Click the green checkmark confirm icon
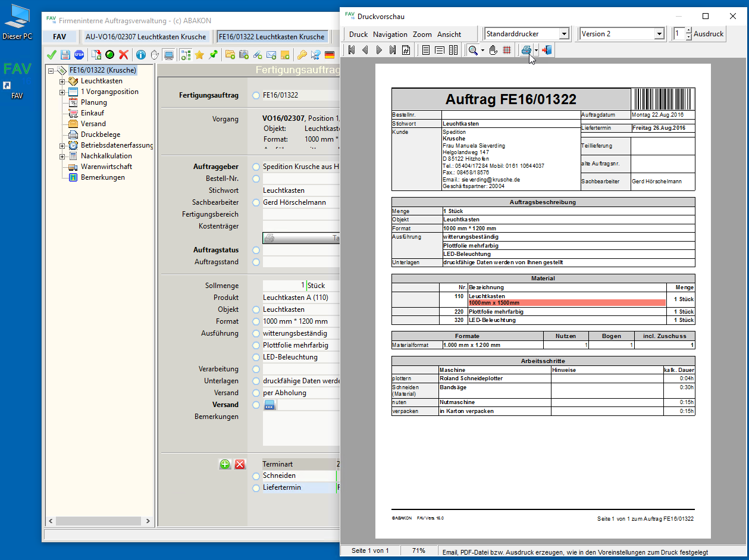The height and width of the screenshot is (560, 749). (51, 55)
